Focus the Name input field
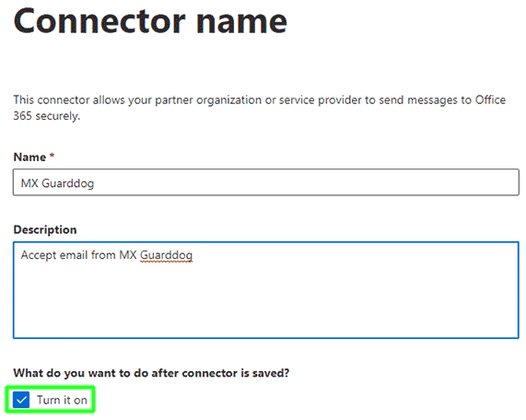This screenshot has height=420, width=526. click(266, 182)
